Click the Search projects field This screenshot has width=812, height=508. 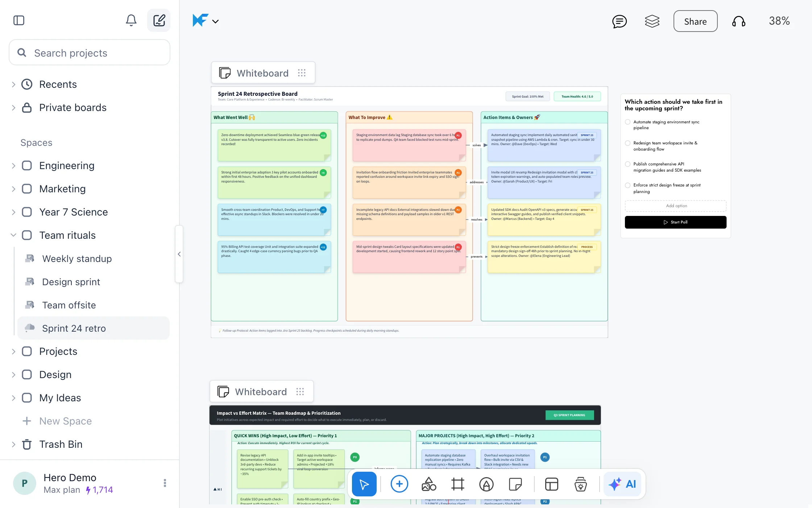coord(90,53)
